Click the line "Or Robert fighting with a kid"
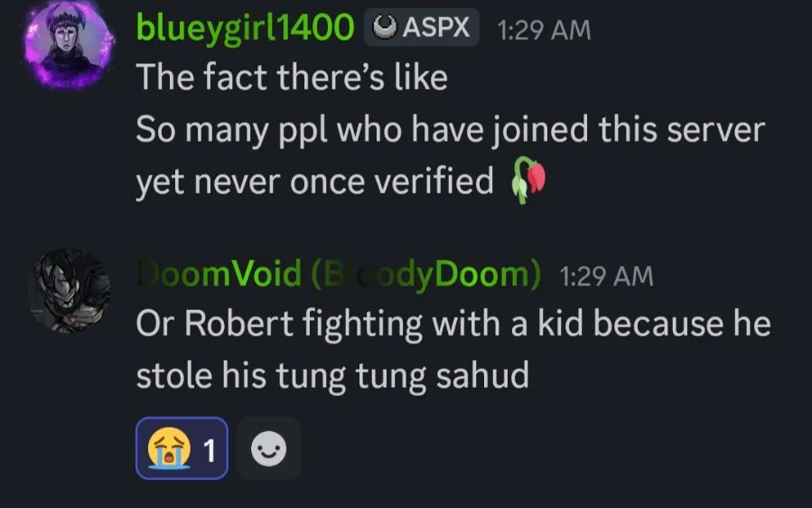812x508 pixels. pos(453,325)
